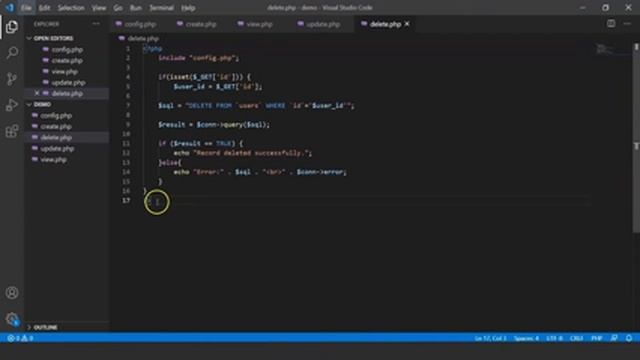
Task: Open Source Control view
Action: point(12,79)
